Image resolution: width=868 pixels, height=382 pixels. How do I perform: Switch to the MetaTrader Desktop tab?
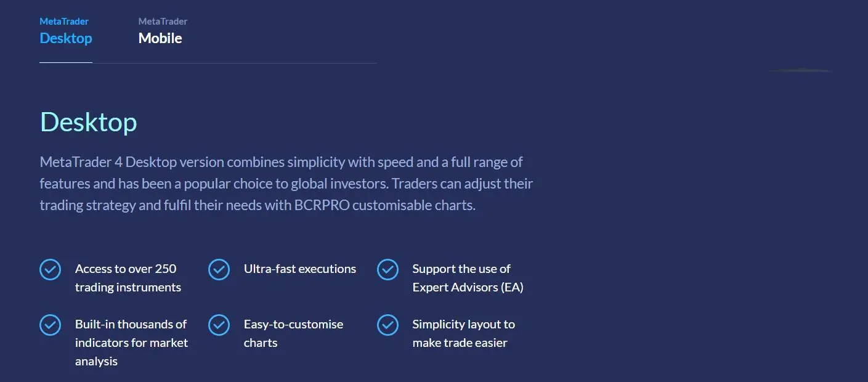coord(66,31)
